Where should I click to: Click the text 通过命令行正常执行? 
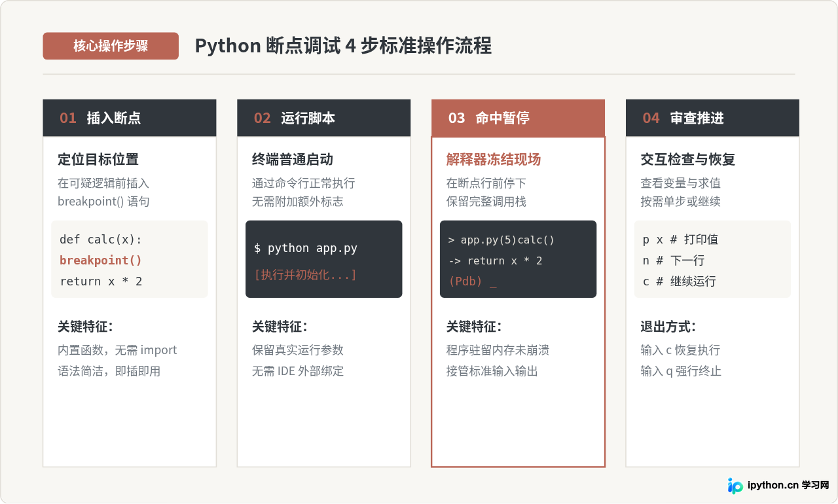[304, 183]
